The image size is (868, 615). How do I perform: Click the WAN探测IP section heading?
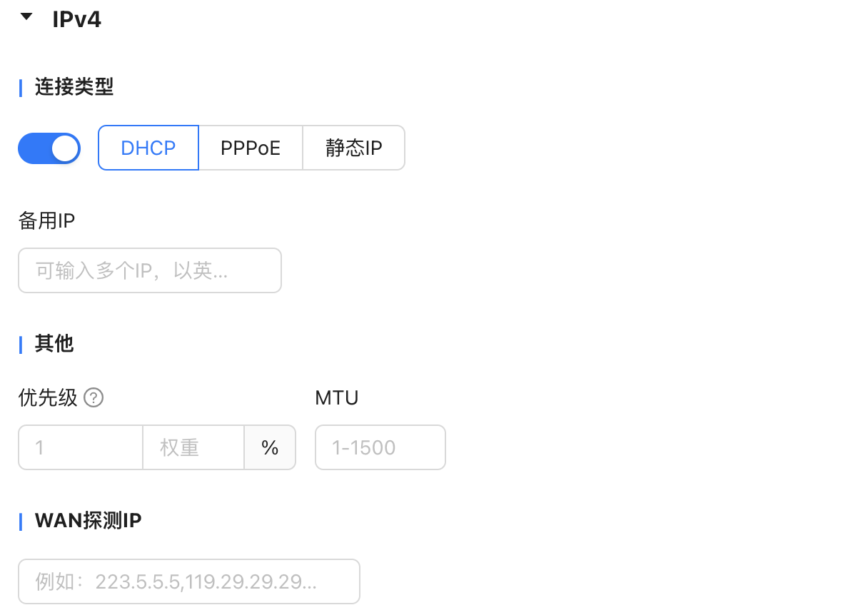point(89,522)
